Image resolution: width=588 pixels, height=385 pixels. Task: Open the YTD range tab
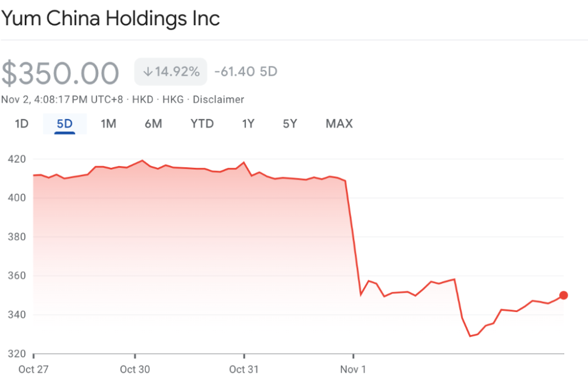202,124
